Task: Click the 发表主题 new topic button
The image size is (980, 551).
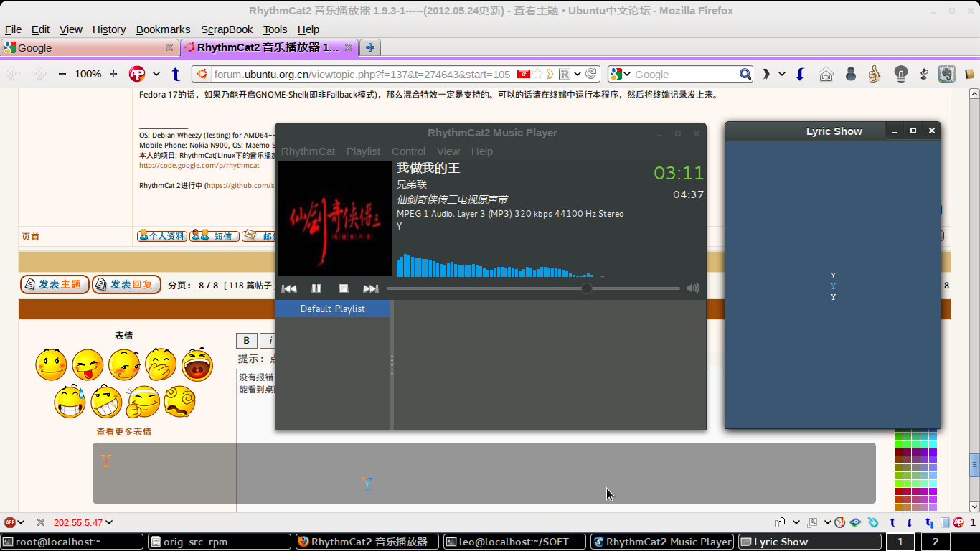Action: (x=55, y=284)
